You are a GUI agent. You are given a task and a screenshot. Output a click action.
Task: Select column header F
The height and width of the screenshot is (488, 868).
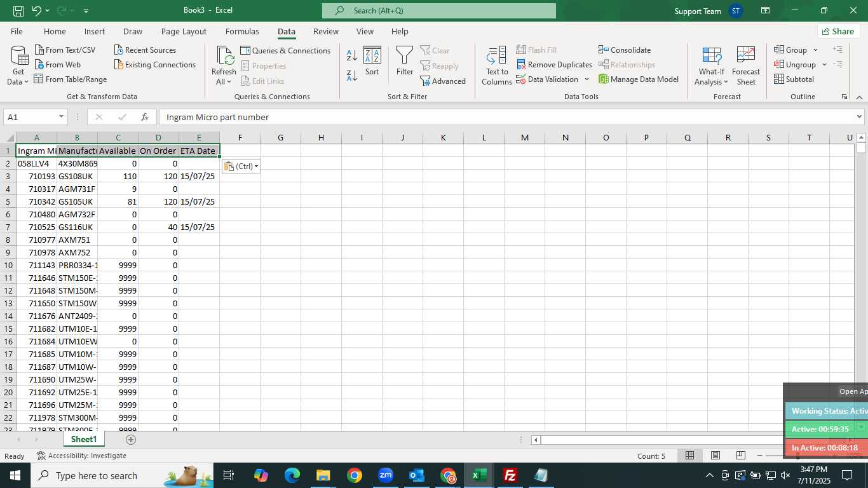[240, 138]
